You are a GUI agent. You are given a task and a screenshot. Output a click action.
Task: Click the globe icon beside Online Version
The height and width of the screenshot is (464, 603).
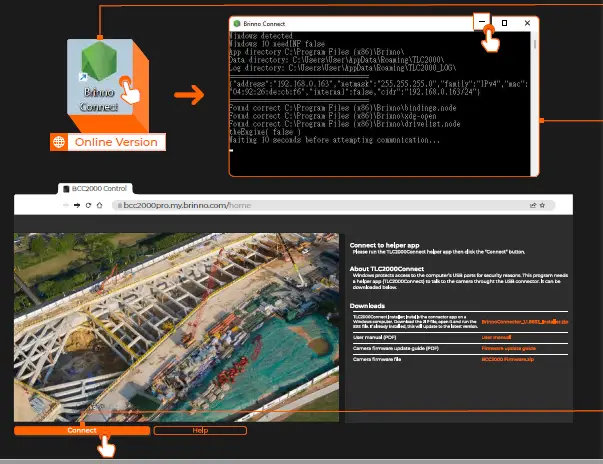pos(59,142)
